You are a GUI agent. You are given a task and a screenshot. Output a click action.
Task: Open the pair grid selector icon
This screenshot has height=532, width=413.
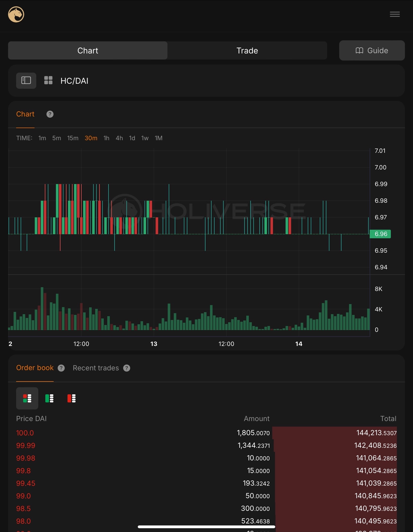(48, 80)
